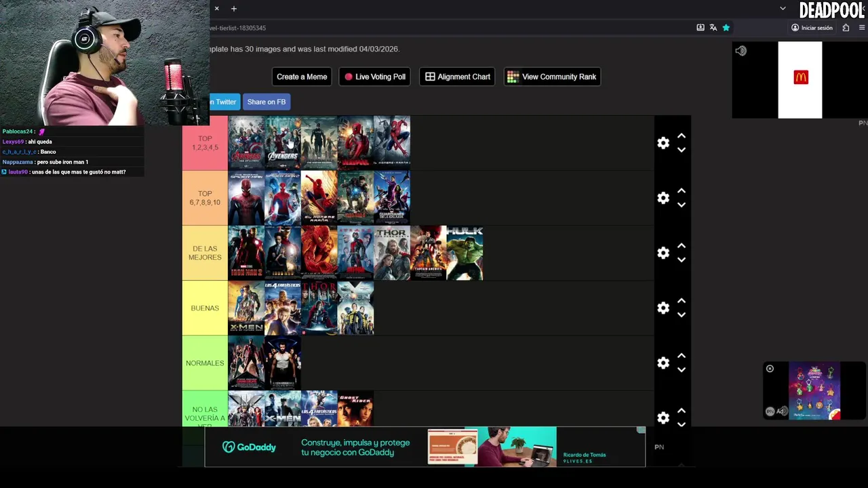The width and height of the screenshot is (868, 488).
Task: Move DE LAS MEJORES row up
Action: coord(682,246)
